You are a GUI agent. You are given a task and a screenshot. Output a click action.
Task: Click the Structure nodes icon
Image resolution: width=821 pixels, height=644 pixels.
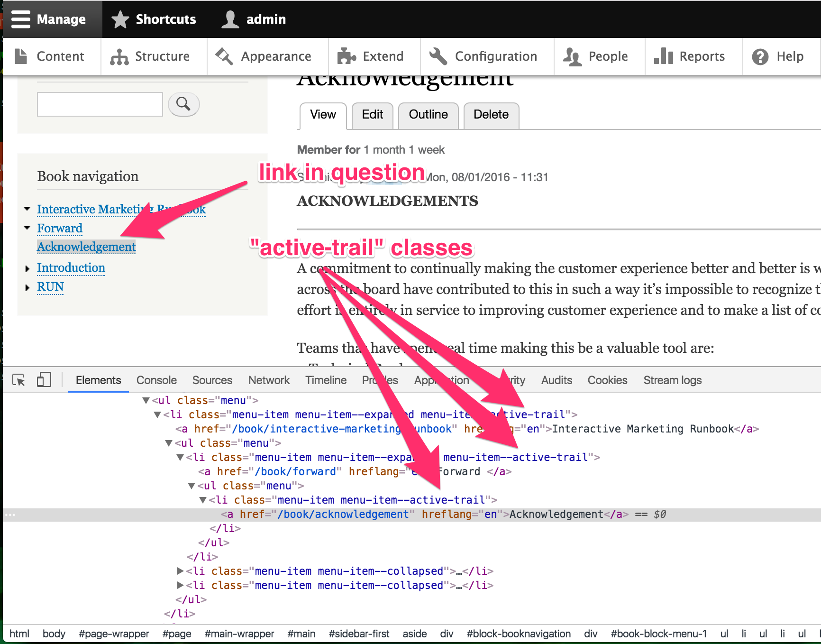119,56
